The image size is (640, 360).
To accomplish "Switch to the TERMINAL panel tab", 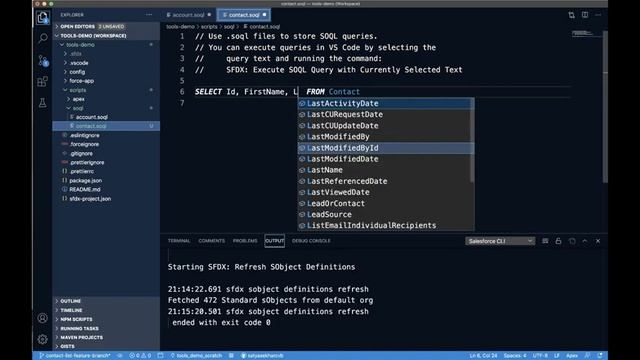I will [179, 241].
